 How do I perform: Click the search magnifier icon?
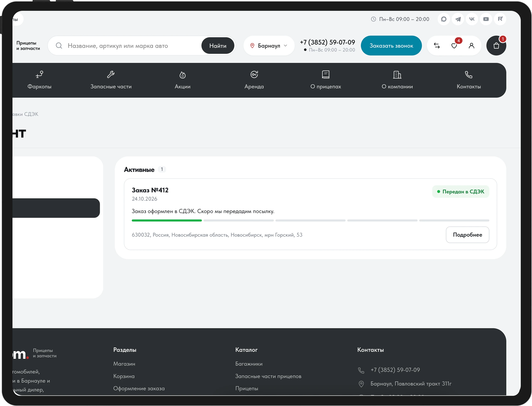coord(59,46)
